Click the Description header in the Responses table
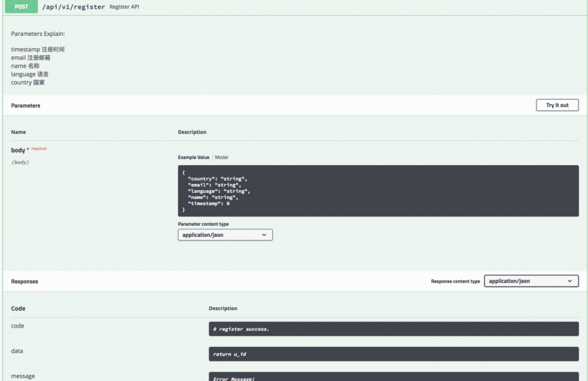 [223, 308]
